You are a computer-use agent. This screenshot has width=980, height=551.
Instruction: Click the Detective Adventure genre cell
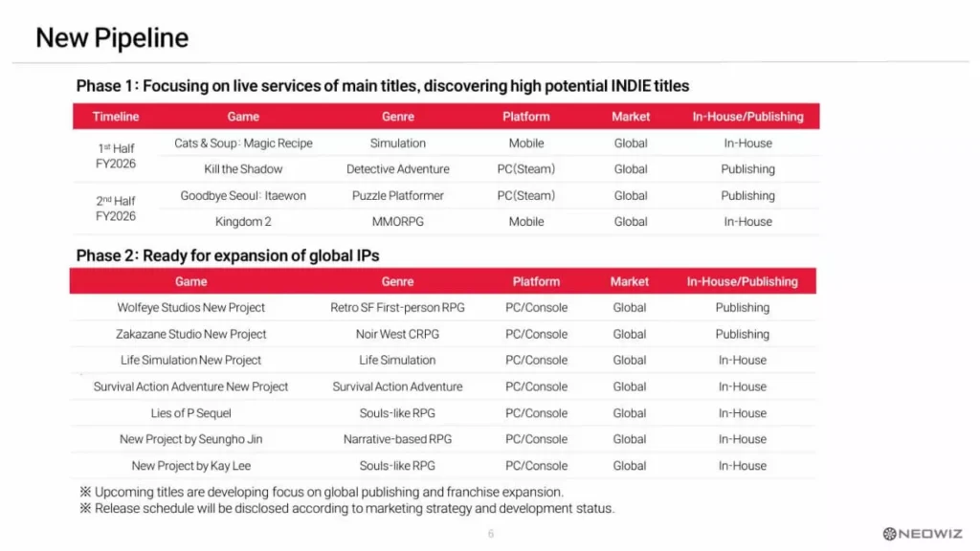point(398,169)
